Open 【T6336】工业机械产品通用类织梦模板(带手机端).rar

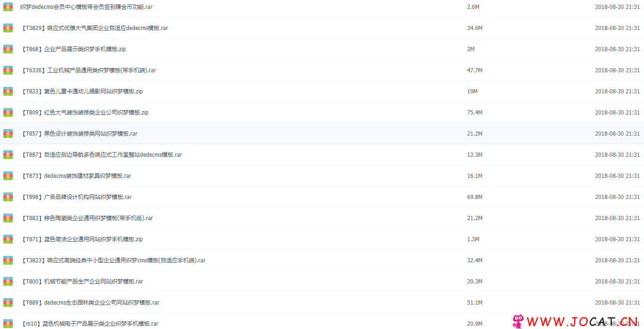click(88, 70)
